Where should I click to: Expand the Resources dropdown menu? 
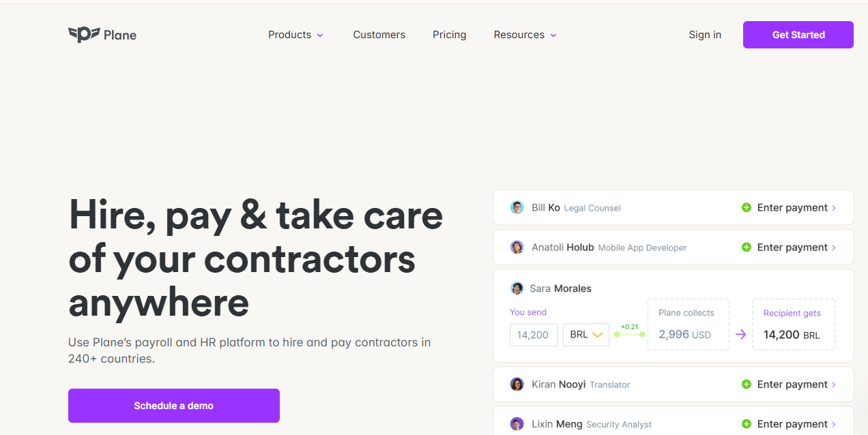(525, 35)
